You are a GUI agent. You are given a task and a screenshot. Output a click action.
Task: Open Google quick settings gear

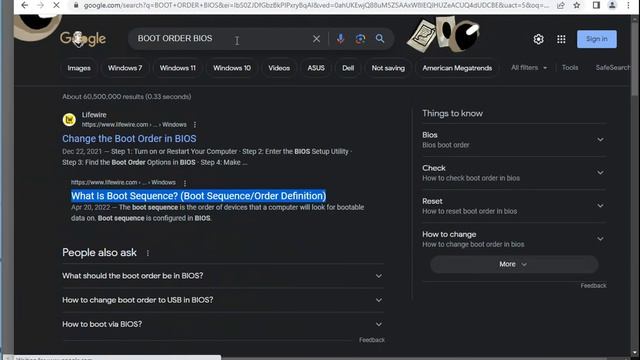point(538,39)
